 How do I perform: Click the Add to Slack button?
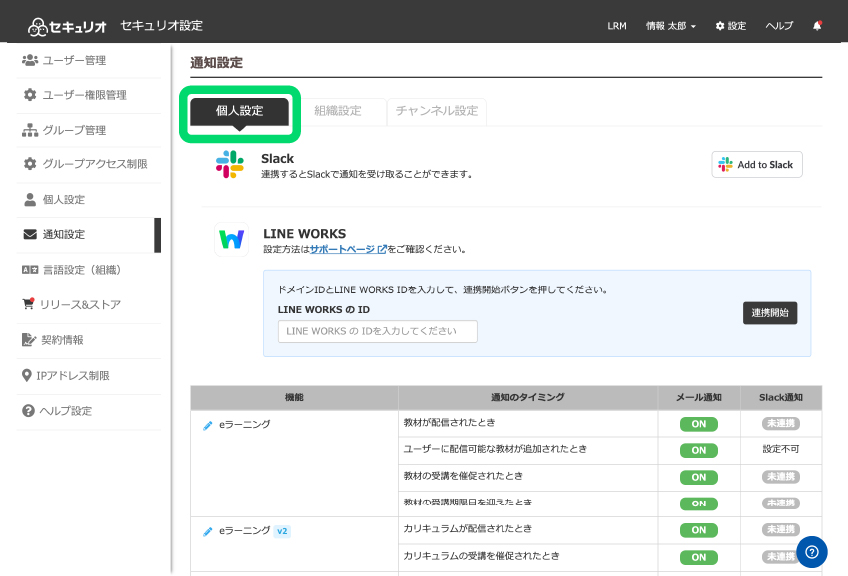[x=757, y=165]
